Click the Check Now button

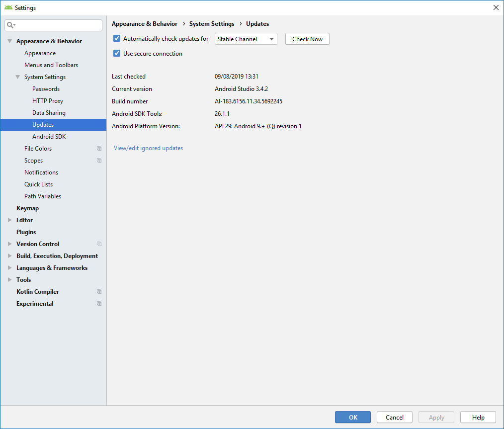click(307, 39)
